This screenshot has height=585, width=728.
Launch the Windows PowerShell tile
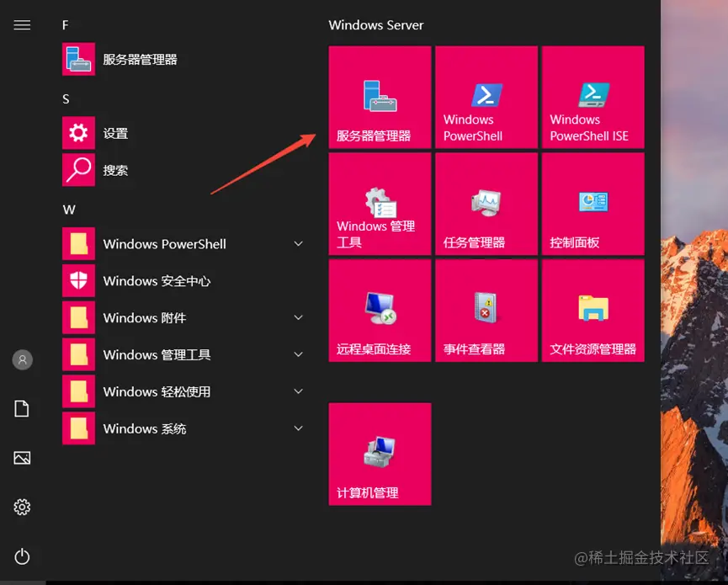coord(486,97)
